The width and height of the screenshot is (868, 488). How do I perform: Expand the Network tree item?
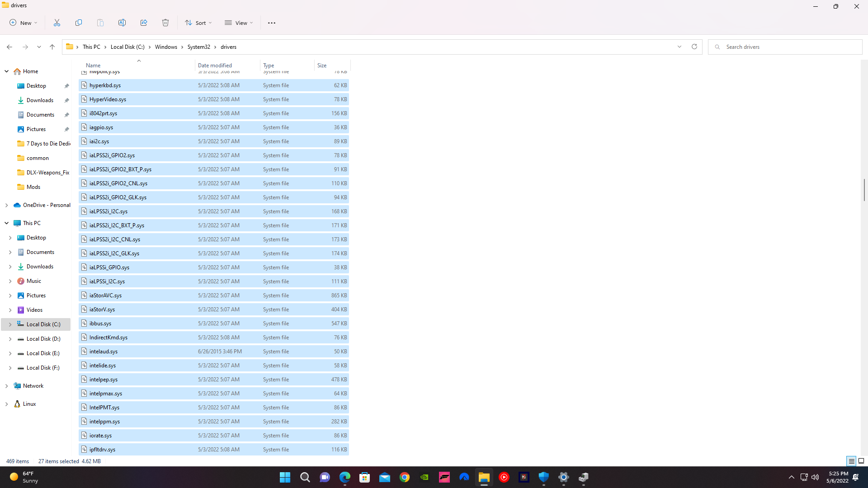point(7,385)
